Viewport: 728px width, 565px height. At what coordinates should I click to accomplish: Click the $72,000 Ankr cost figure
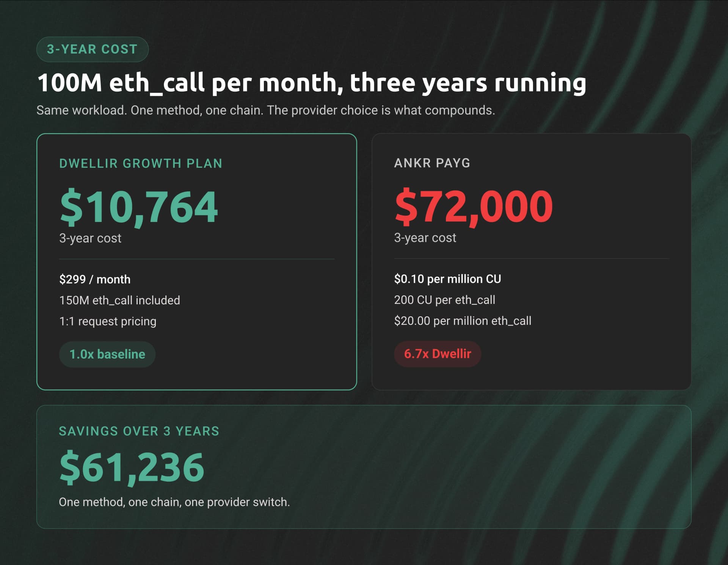(474, 207)
